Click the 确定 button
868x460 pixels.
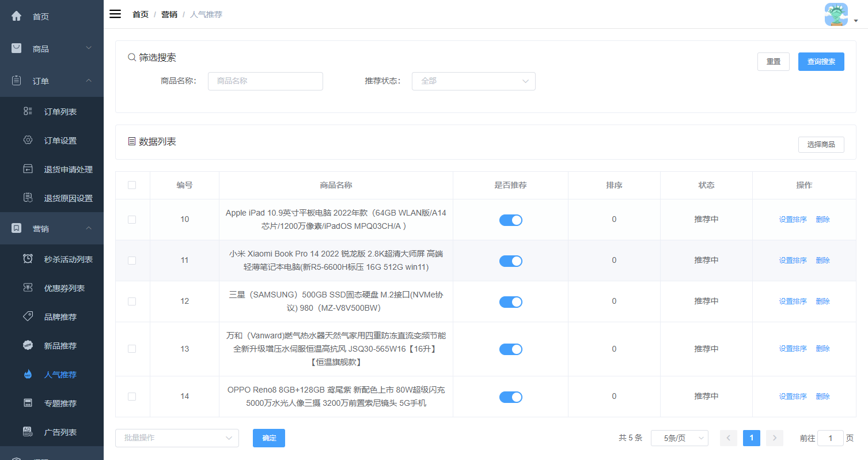click(269, 438)
